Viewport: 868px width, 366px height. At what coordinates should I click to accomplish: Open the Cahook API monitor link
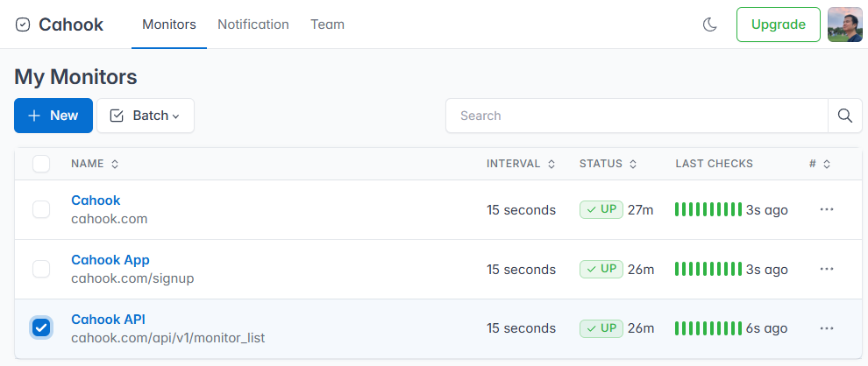point(109,320)
